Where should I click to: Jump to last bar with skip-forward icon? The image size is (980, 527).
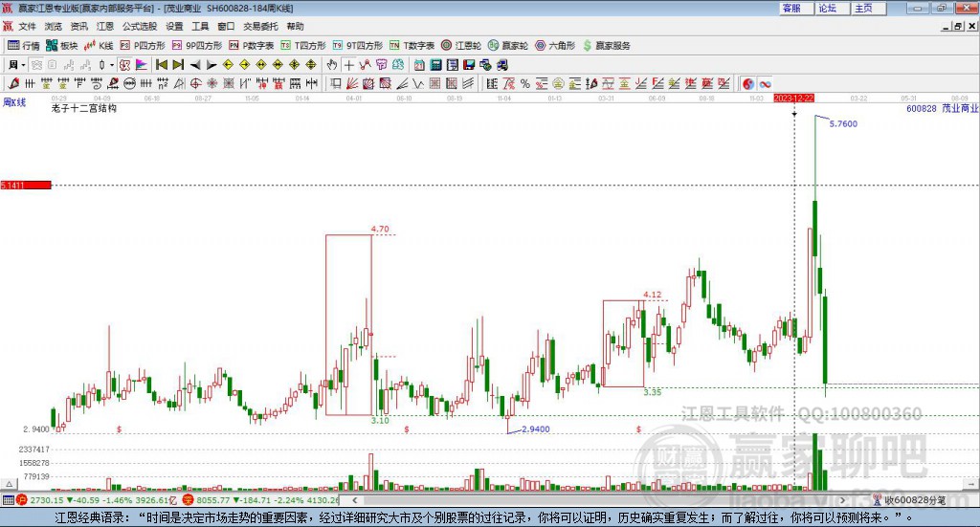click(178, 65)
